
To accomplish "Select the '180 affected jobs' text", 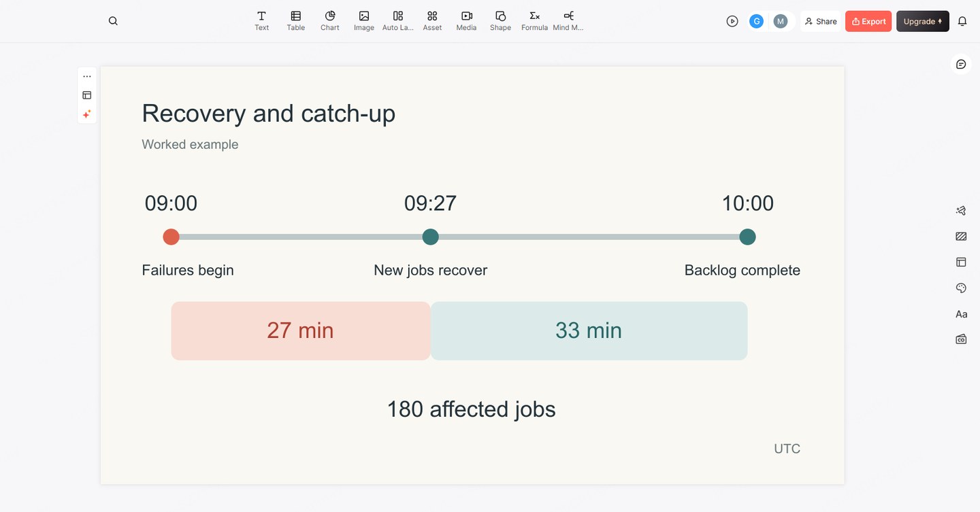I will 471,409.
